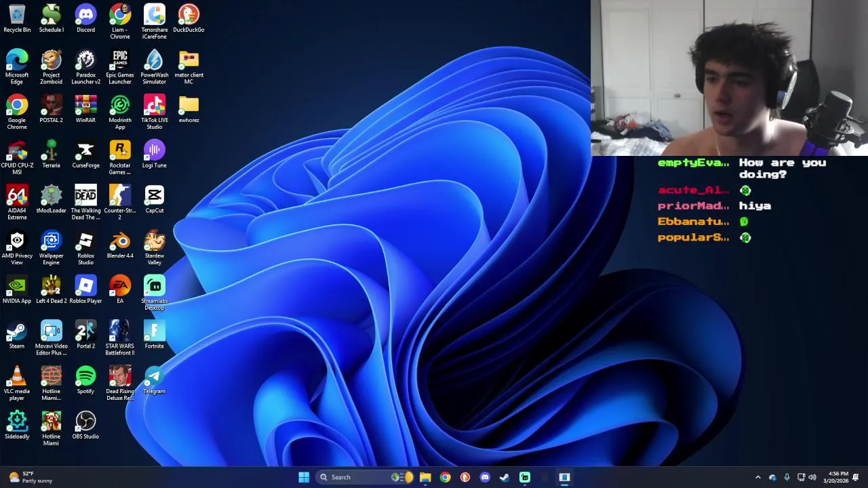Show hidden system tray icons
Image resolution: width=868 pixels, height=488 pixels.
758,477
